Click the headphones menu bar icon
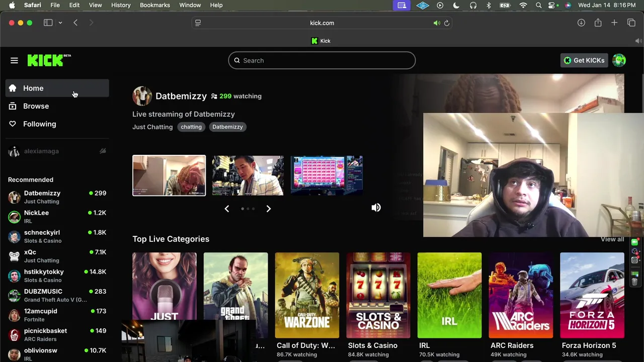Screen dimensions: 644x362 coord(473,5)
